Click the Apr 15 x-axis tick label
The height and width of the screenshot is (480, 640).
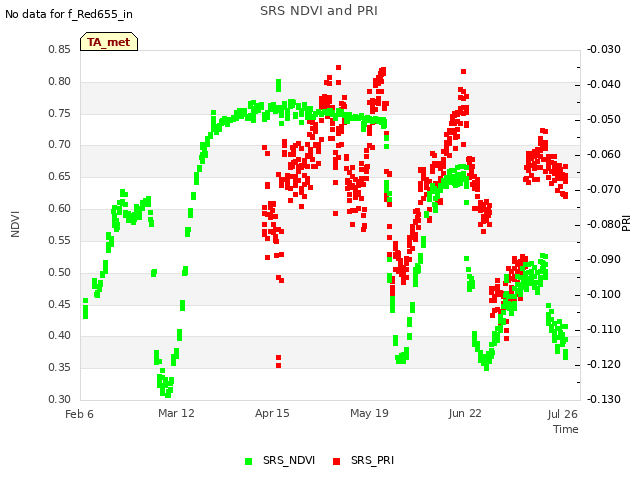coord(272,413)
